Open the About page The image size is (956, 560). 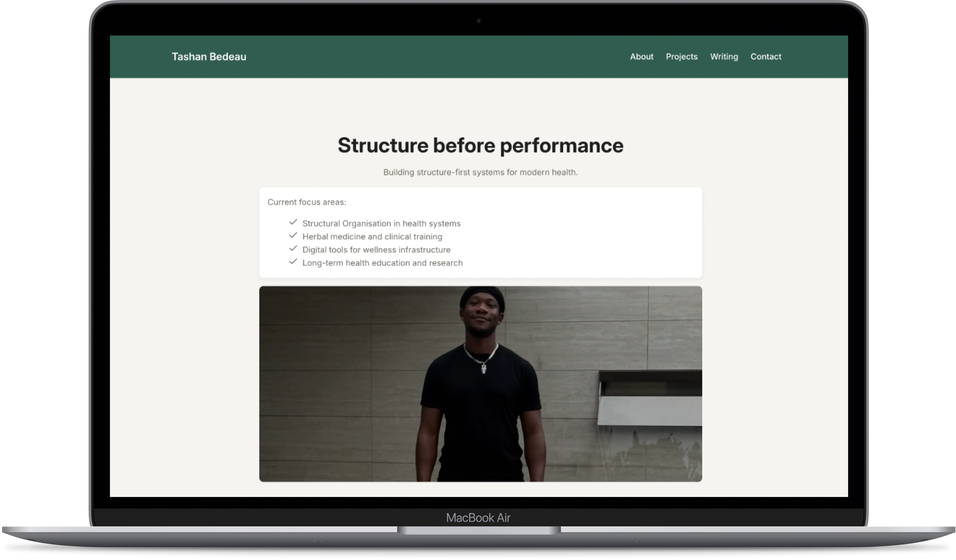point(642,57)
